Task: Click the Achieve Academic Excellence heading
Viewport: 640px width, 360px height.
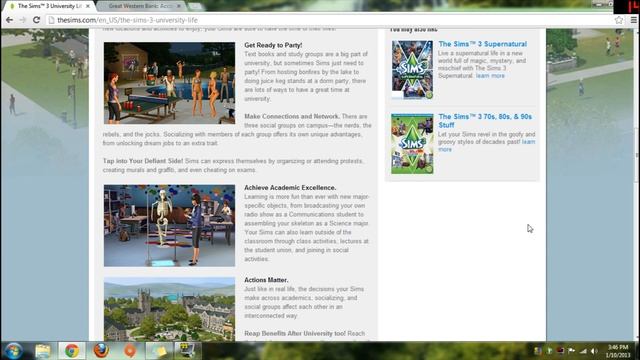Action: point(290,187)
